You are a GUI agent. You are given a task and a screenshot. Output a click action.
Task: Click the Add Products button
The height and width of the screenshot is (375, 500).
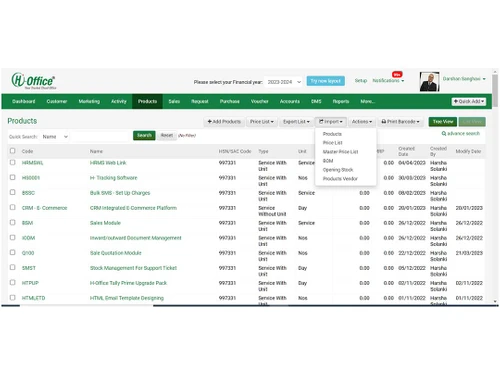tap(224, 122)
